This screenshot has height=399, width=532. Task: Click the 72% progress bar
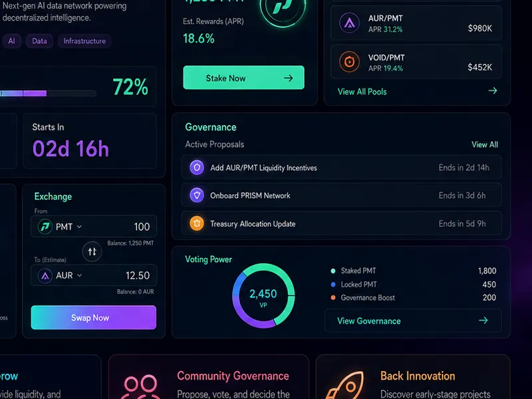pyautogui.click(x=48, y=93)
